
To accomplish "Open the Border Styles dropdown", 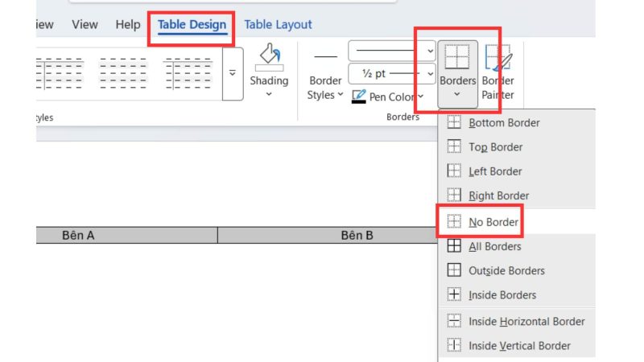I will tap(325, 88).
